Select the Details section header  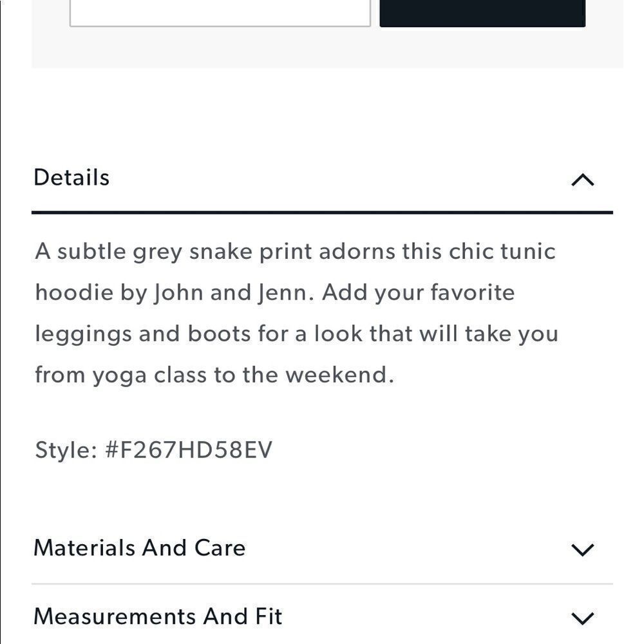coord(71,176)
